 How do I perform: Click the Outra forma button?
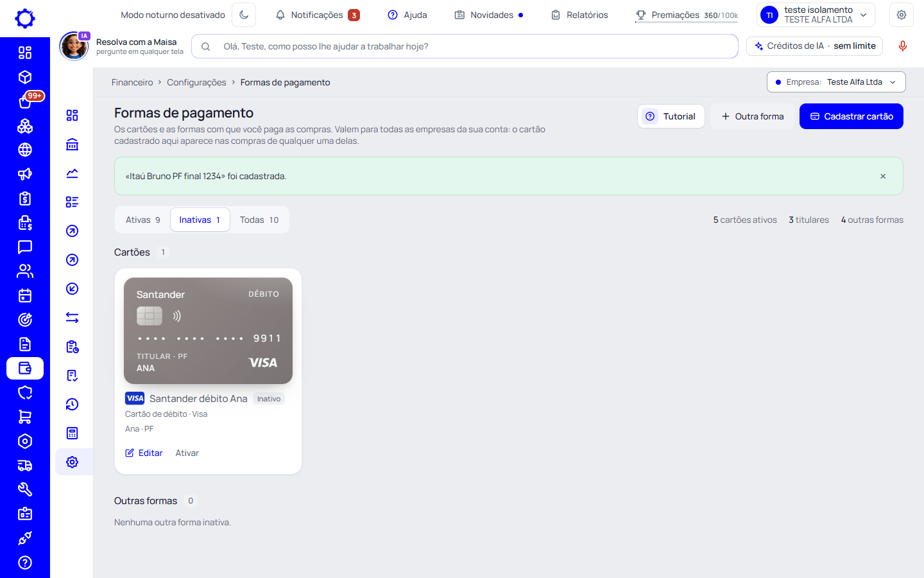click(x=753, y=116)
